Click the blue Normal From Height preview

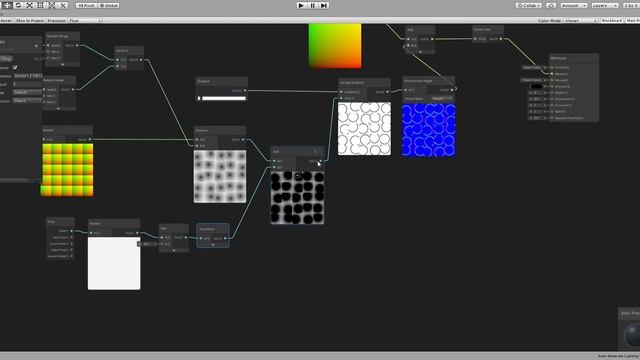[429, 130]
